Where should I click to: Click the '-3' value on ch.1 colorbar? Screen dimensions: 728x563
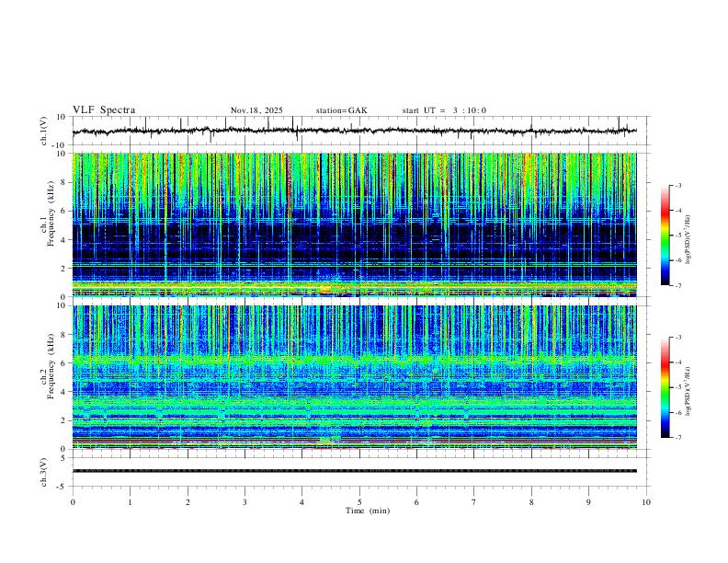[x=677, y=185]
